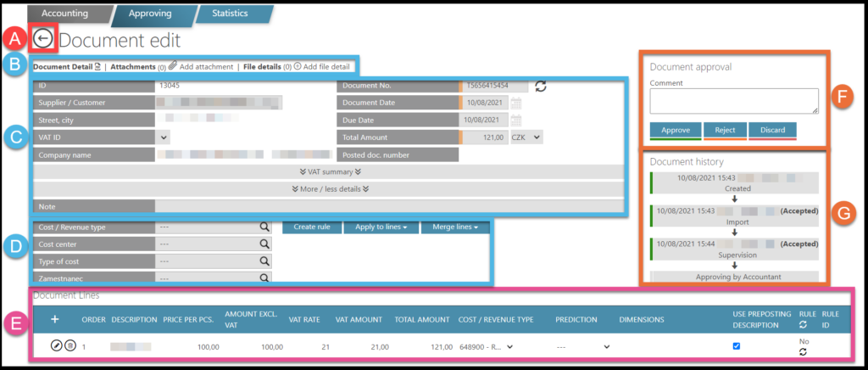The height and width of the screenshot is (370, 868).
Task: Select the Document Detail section link
Action: [63, 66]
